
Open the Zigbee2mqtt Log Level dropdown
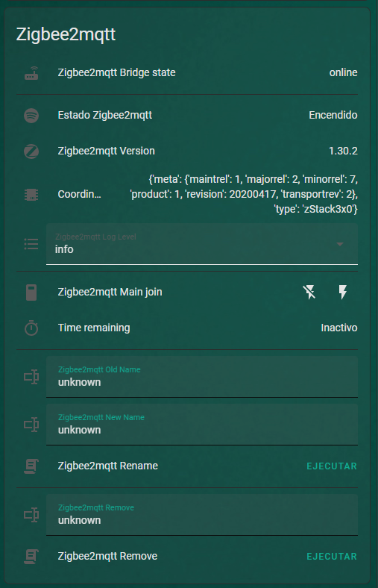(202, 244)
